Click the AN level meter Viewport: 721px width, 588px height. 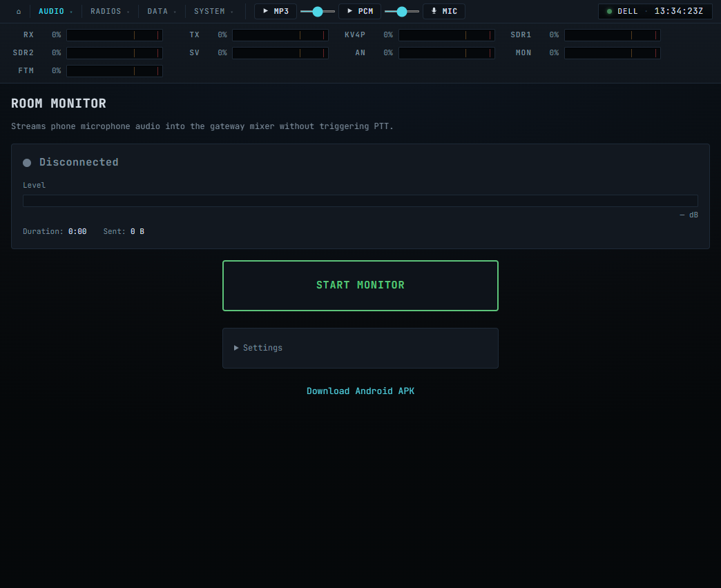tap(447, 53)
